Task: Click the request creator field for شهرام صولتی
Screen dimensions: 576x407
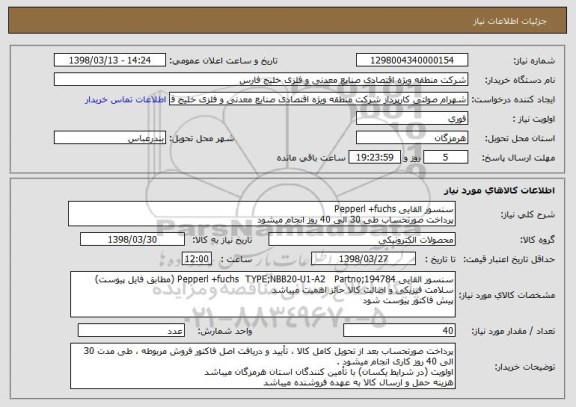Action: tap(318, 99)
